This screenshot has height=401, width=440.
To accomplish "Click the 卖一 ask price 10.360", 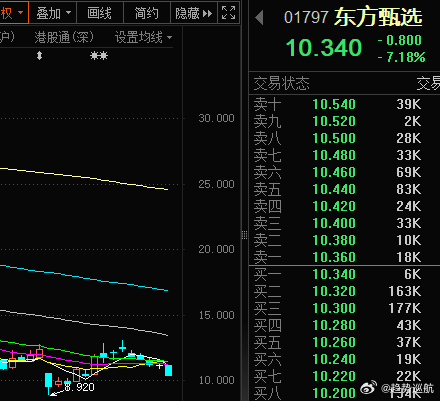I will 334,257.
